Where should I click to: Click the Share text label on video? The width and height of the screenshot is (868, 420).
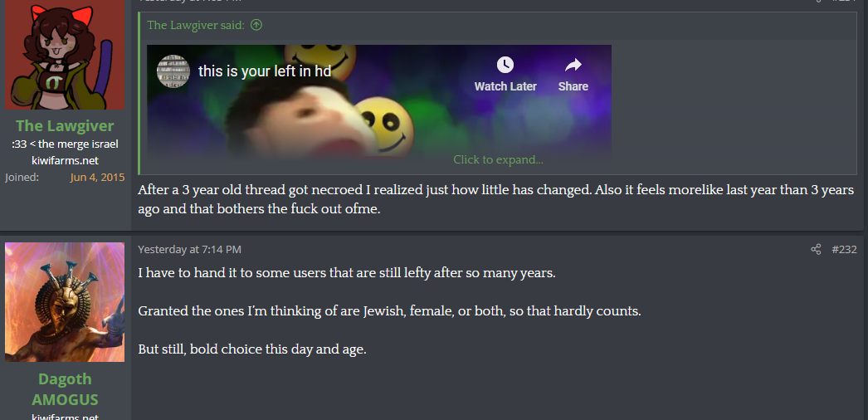pyautogui.click(x=573, y=87)
